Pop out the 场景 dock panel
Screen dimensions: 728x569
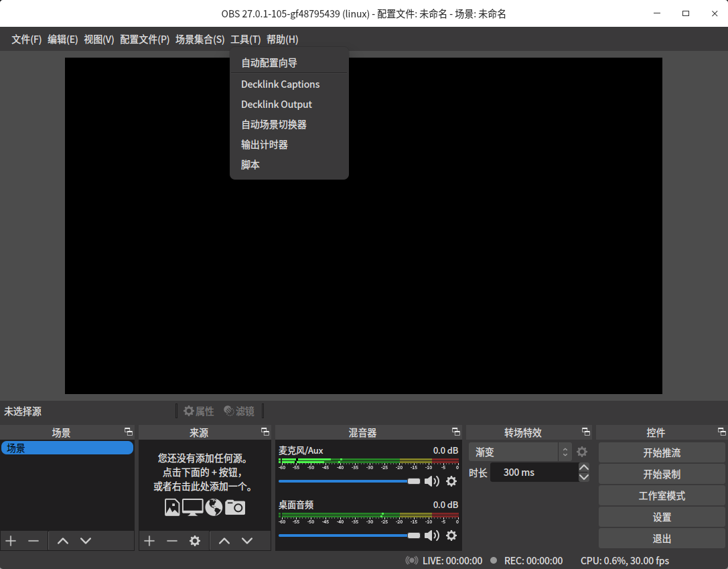[129, 432]
